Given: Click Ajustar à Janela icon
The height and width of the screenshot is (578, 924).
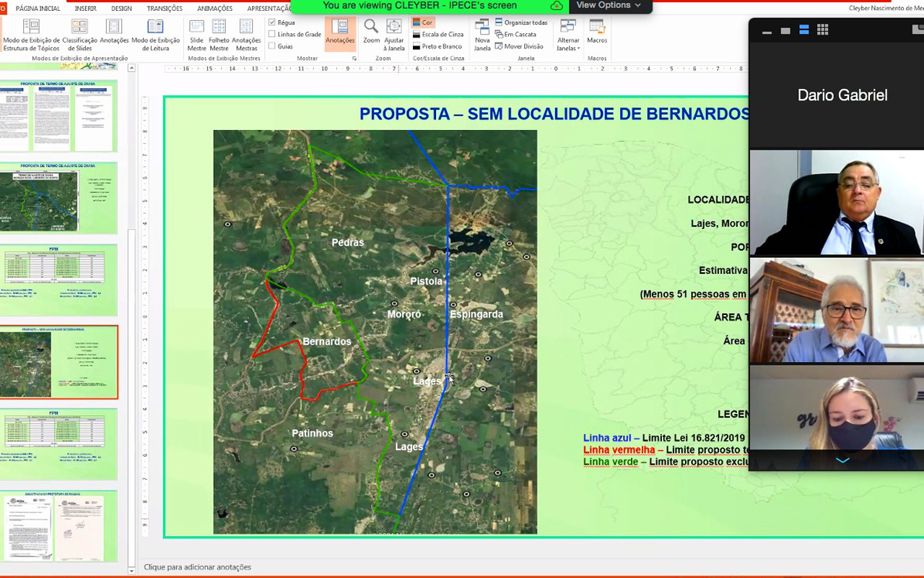Looking at the screenshot, I should (394, 34).
